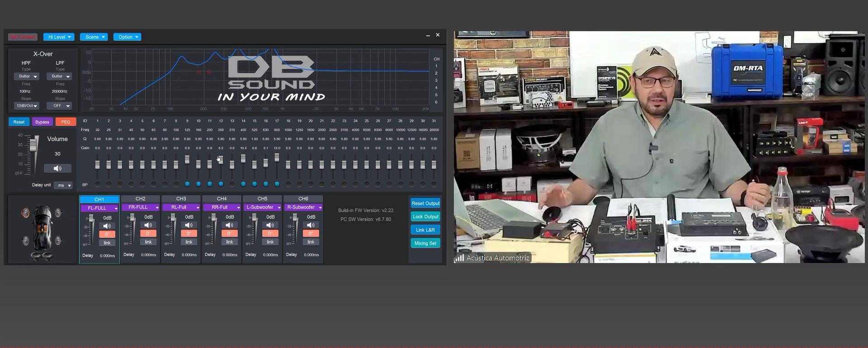
Task: Open the HPF filter type dropdown
Action: [26, 76]
